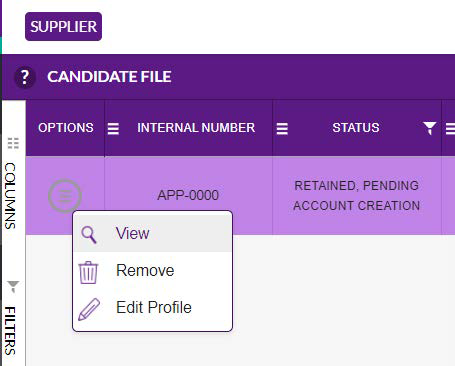The height and width of the screenshot is (366, 455).
Task: Sort by INTERNAL NUMBER column header
Action: coord(196,128)
